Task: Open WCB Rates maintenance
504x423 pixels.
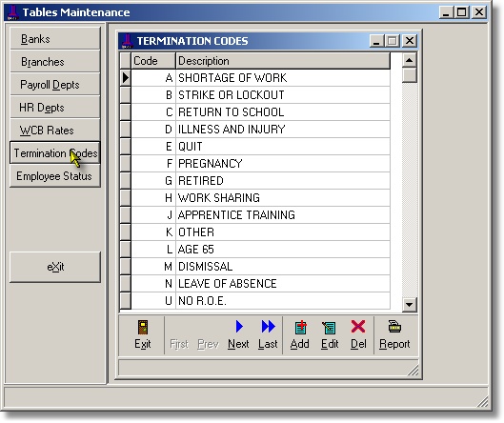Action: (55, 131)
